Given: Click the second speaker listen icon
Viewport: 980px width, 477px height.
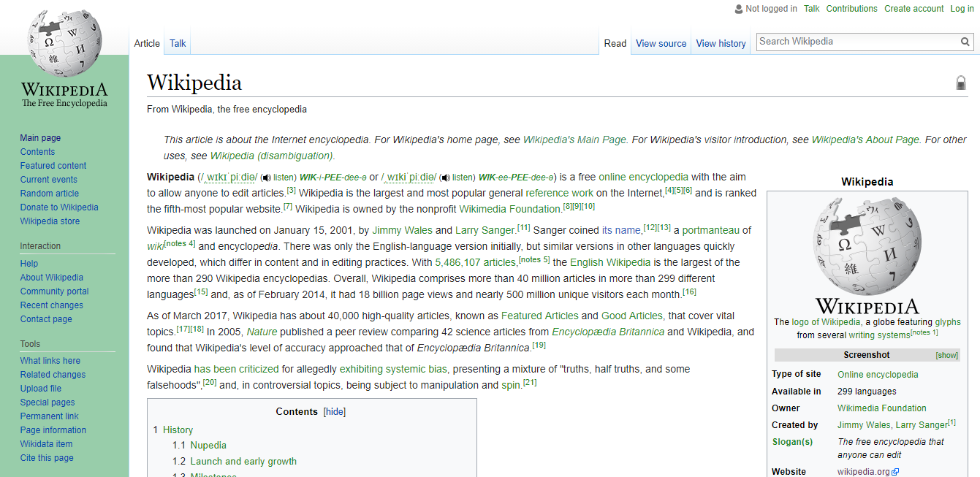Looking at the screenshot, I should pos(444,178).
